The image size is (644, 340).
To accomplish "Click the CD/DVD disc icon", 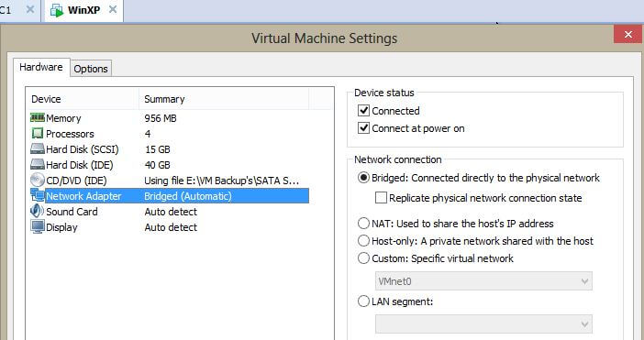I will click(x=38, y=180).
